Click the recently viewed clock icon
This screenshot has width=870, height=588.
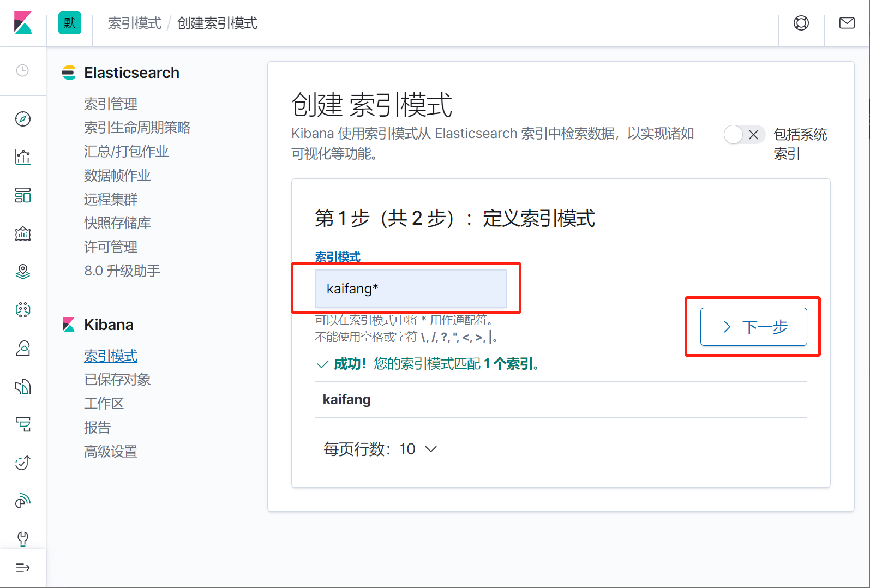22,70
